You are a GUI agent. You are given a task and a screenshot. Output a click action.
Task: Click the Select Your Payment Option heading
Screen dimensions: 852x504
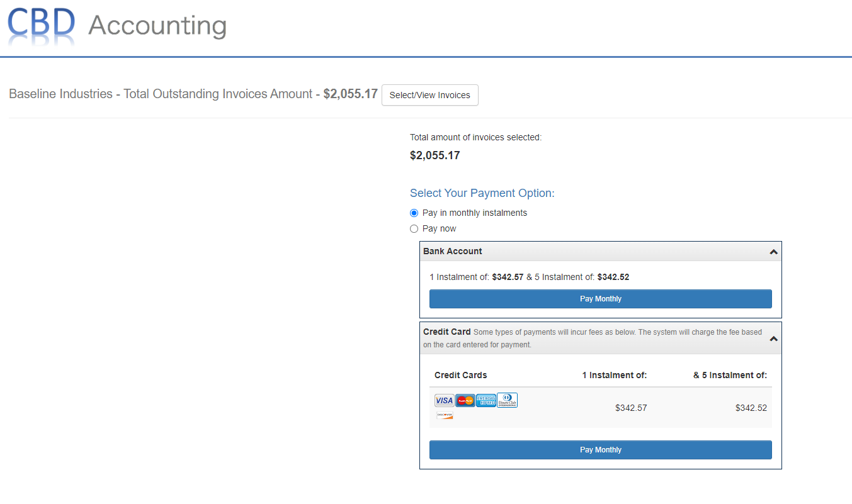[482, 193]
